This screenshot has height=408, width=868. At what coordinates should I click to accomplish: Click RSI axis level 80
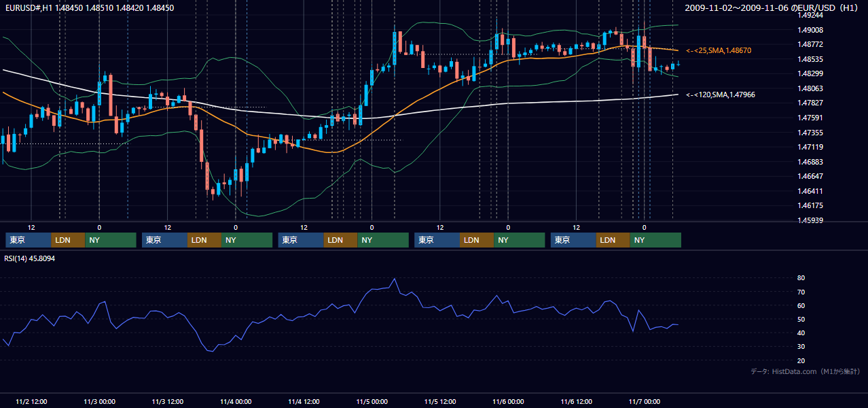click(801, 278)
